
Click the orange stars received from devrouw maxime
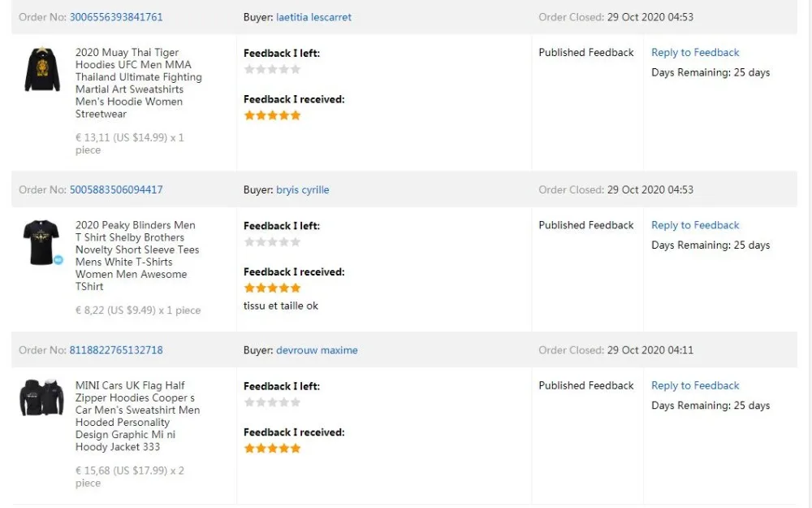click(272, 448)
